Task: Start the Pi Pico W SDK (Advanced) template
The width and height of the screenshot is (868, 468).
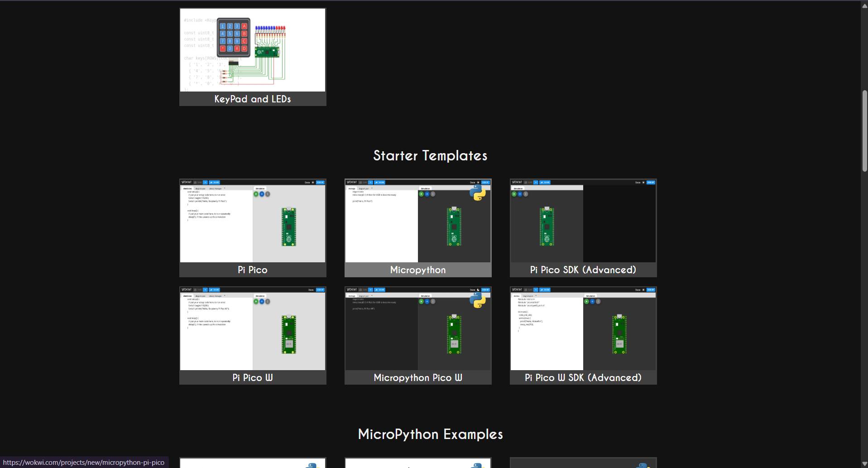Action: pos(583,335)
